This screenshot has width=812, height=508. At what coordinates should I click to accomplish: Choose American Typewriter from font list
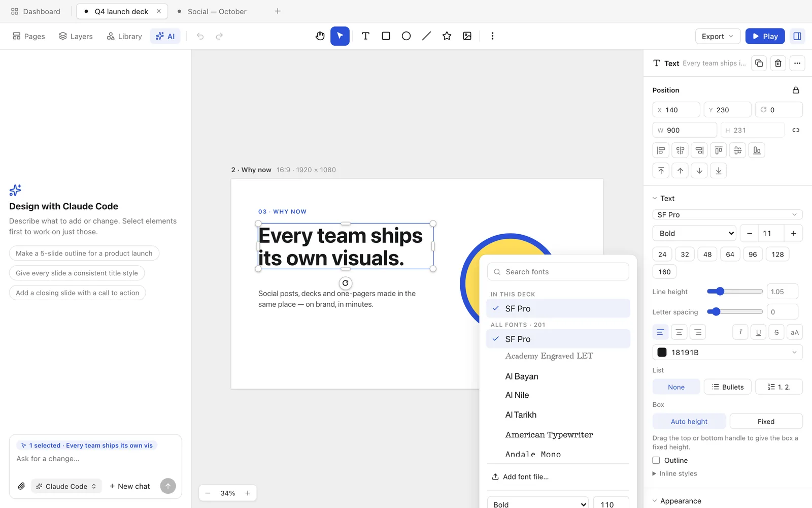pyautogui.click(x=558, y=434)
